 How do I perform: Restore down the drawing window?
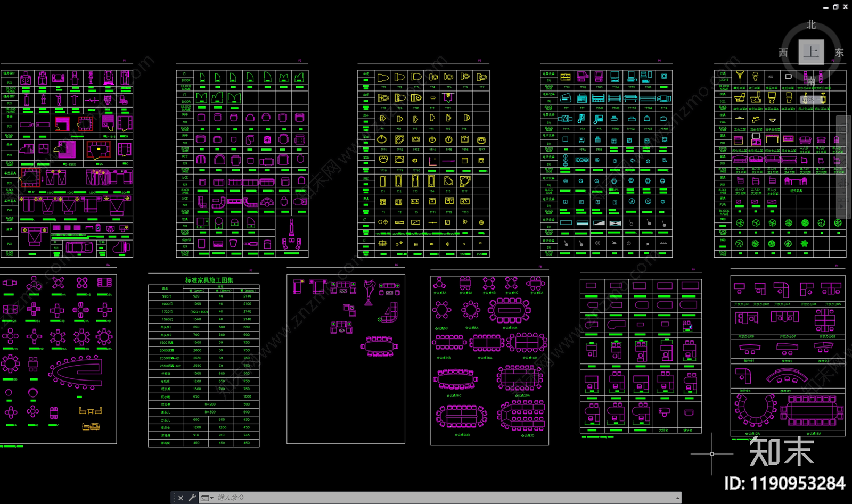point(835,6)
